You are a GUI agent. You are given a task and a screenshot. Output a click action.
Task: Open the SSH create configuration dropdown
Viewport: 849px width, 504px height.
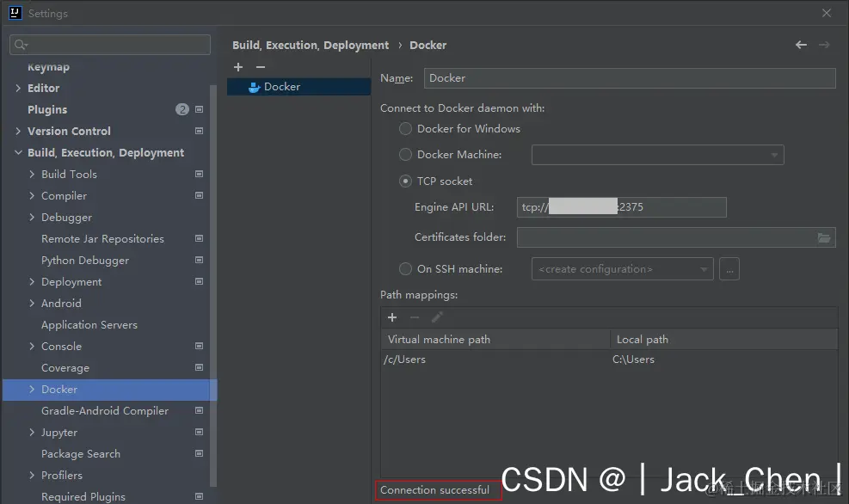[622, 269]
